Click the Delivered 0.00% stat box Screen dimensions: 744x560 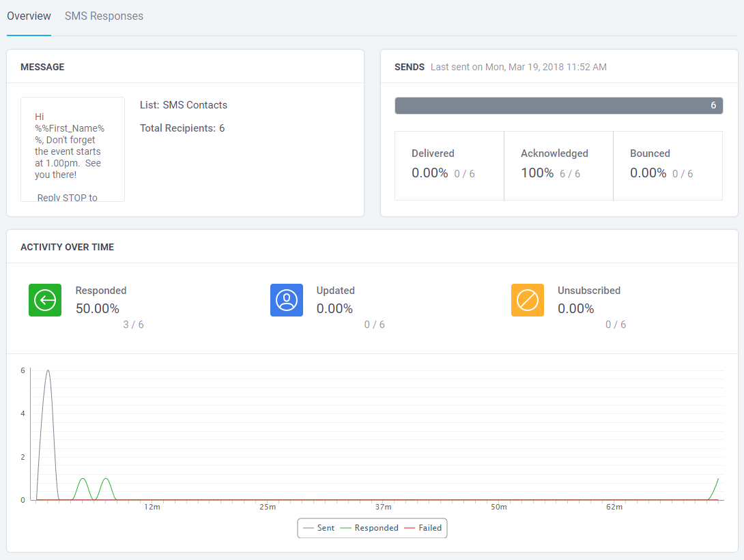449,166
